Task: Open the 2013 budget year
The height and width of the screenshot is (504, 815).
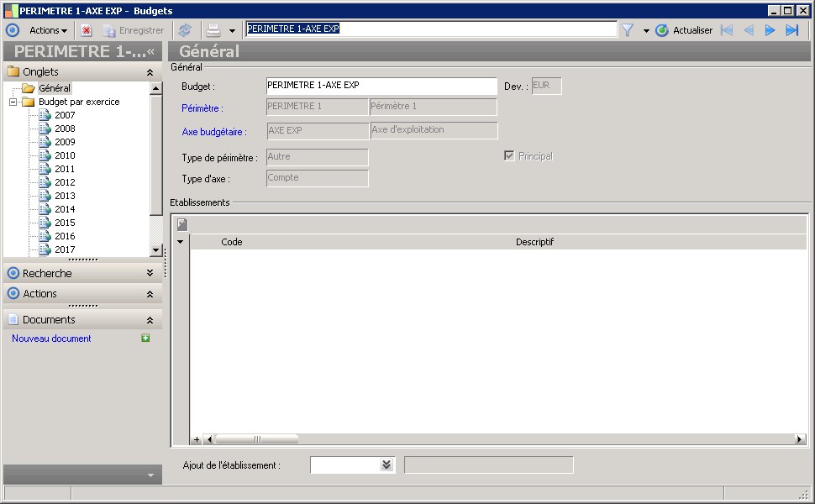Action: 65,196
